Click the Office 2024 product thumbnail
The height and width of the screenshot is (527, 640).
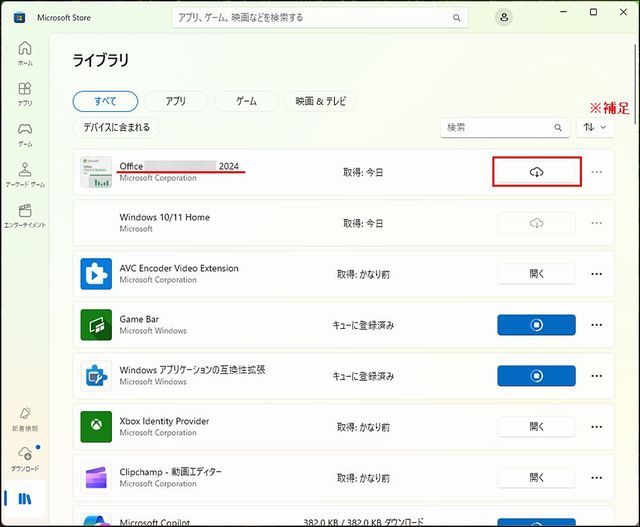pos(96,172)
